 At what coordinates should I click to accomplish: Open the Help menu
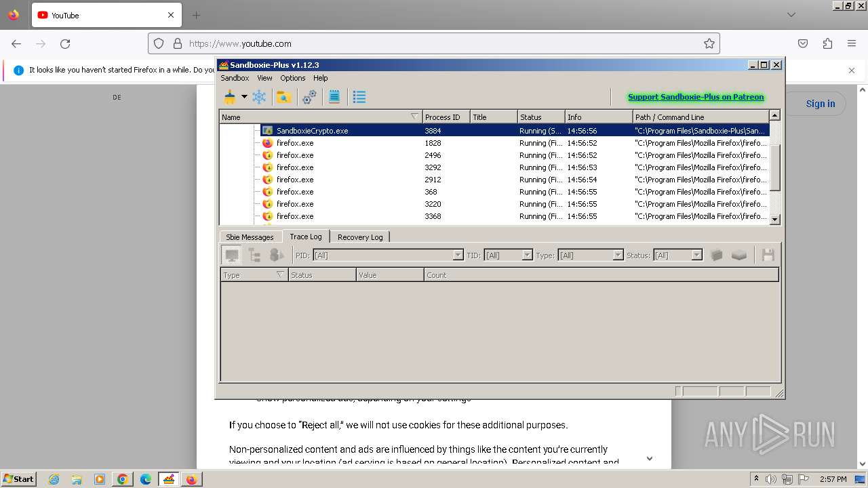click(x=321, y=78)
